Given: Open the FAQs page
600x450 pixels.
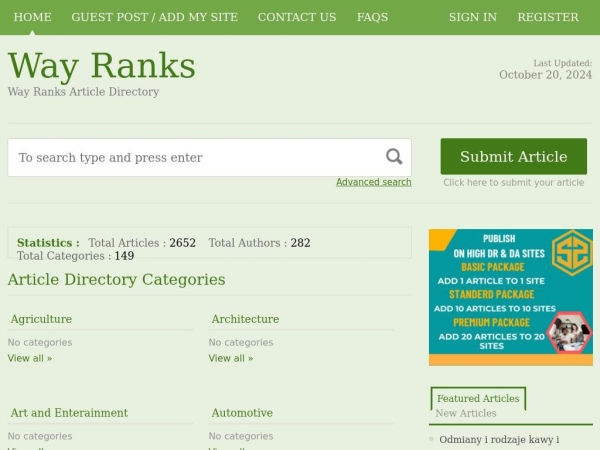Looking at the screenshot, I should (x=372, y=17).
